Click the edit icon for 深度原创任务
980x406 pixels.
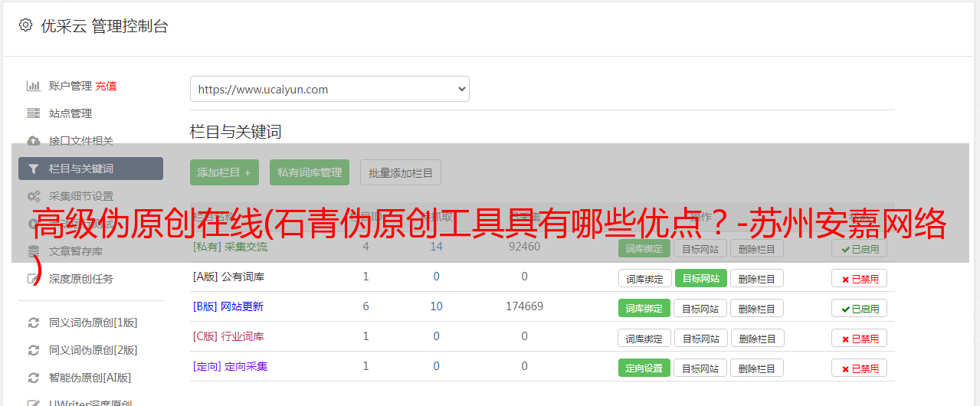click(x=34, y=279)
